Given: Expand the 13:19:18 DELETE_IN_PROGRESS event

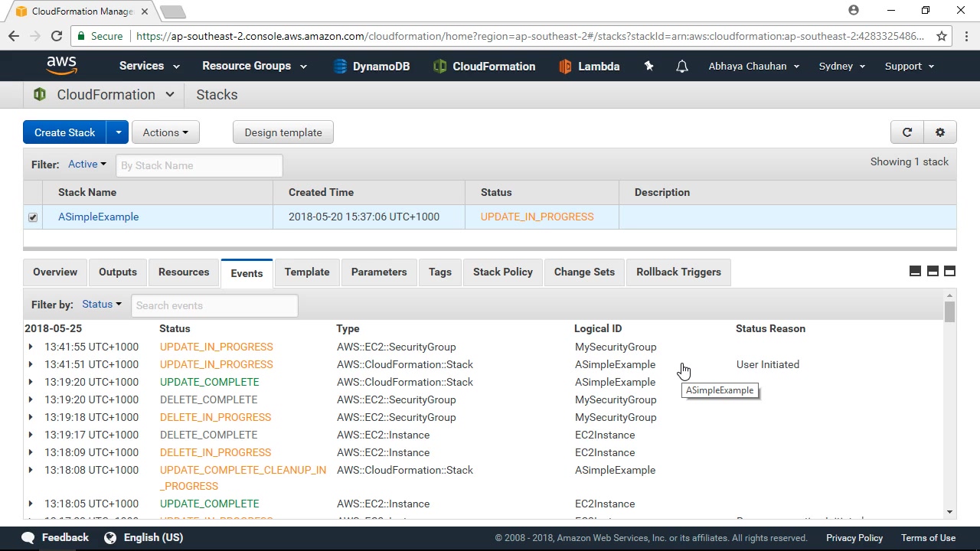Looking at the screenshot, I should [x=31, y=417].
